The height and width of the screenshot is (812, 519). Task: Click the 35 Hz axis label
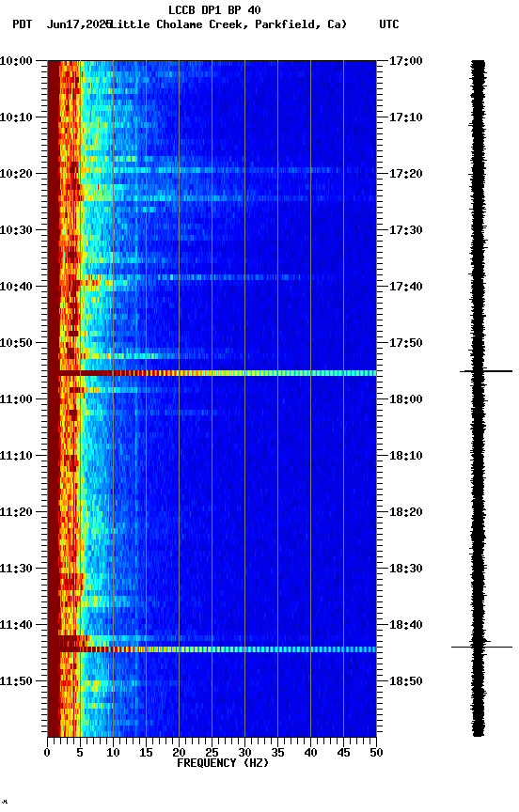click(277, 753)
